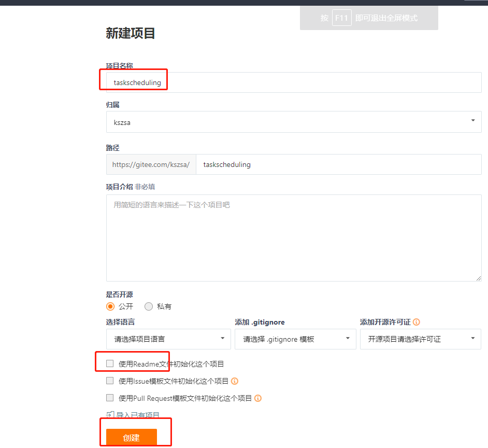Select the 公开 radio button
The image size is (488, 448).
110,306
